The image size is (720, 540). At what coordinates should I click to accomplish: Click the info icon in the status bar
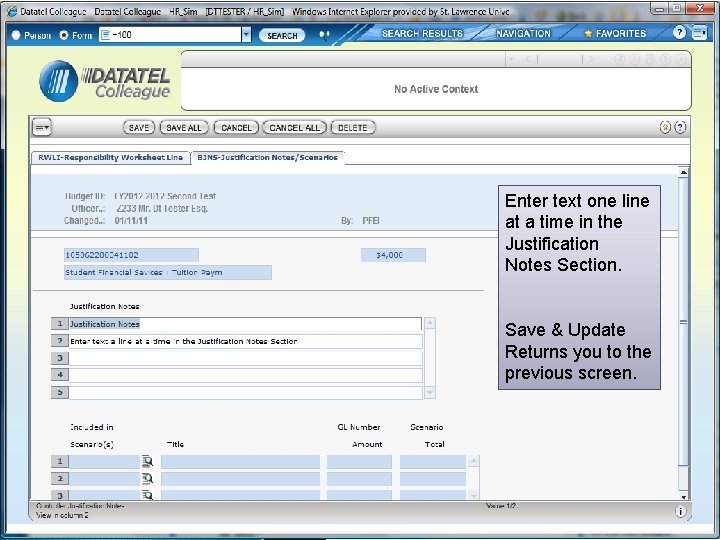681,511
